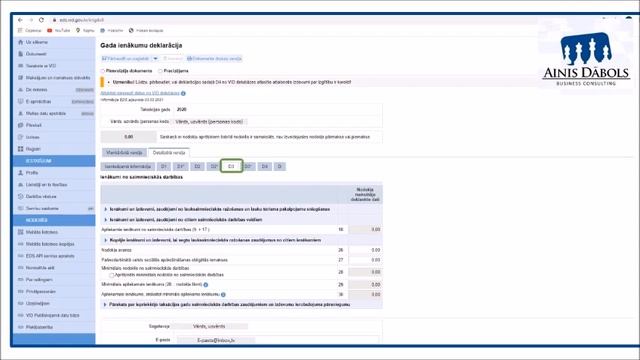Open the D3 section tab
The height and width of the screenshot is (360, 640).
(231, 167)
